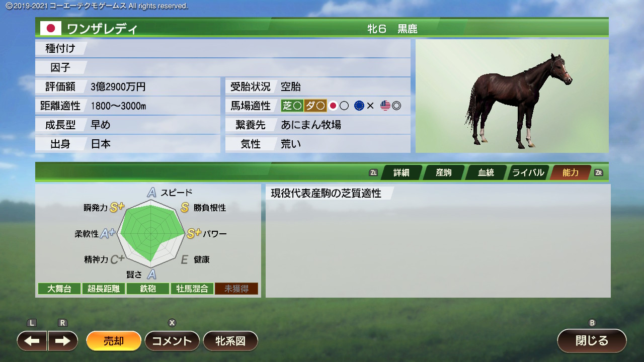Click Japan flag in track aptitude row
The image size is (644, 362).
(333, 106)
